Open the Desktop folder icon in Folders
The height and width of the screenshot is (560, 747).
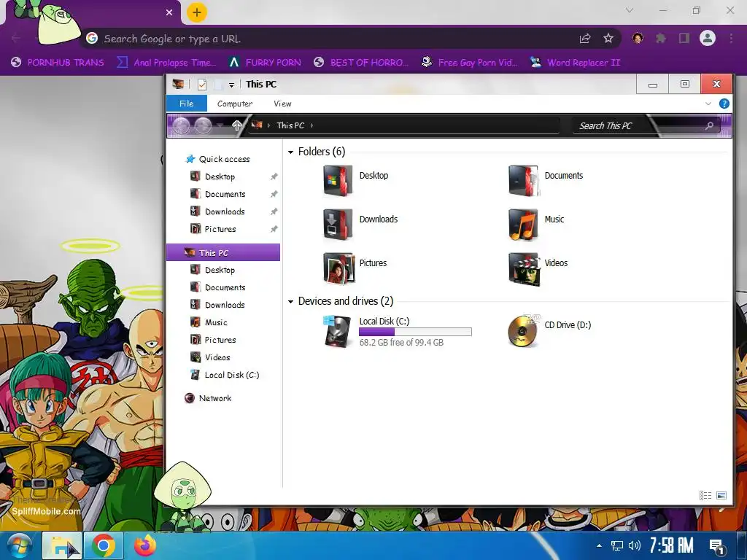tap(338, 181)
